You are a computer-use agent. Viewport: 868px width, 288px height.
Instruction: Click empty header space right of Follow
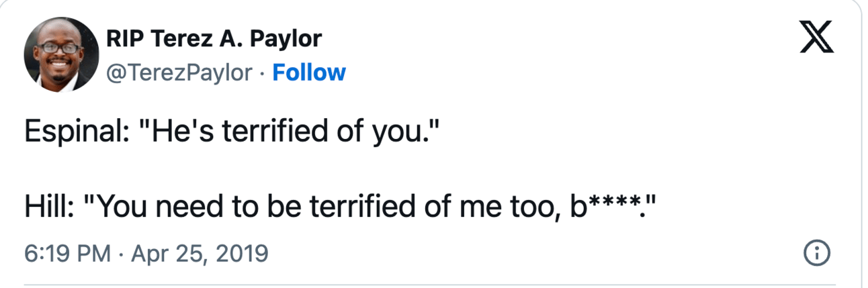pos(537,72)
